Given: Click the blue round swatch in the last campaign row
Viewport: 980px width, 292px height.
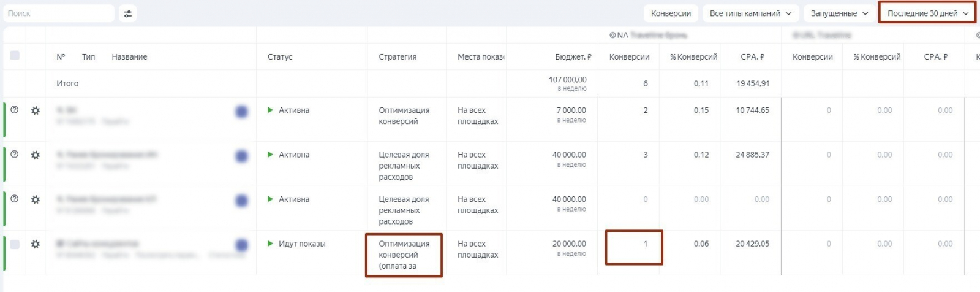Looking at the screenshot, I should (241, 245).
